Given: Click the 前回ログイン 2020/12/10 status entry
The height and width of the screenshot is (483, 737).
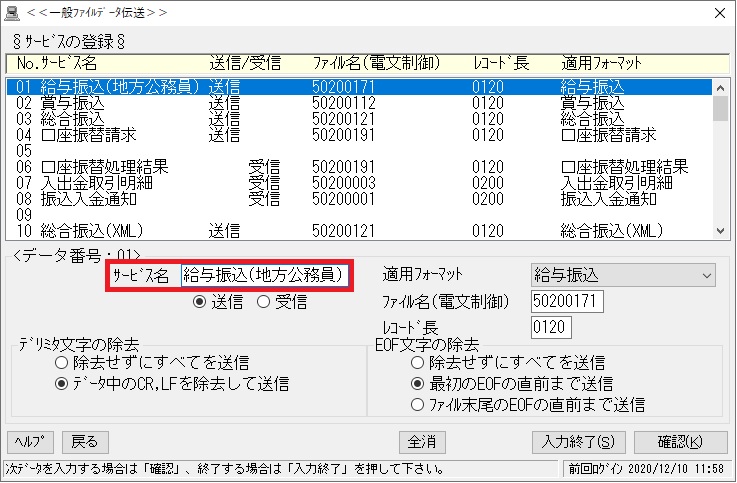Looking at the screenshot, I should click(x=646, y=469).
